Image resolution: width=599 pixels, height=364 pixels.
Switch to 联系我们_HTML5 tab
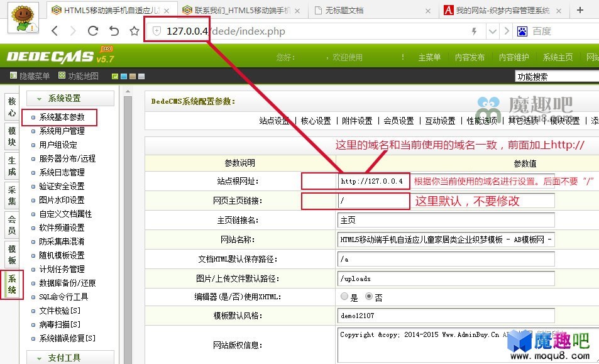tap(242, 11)
